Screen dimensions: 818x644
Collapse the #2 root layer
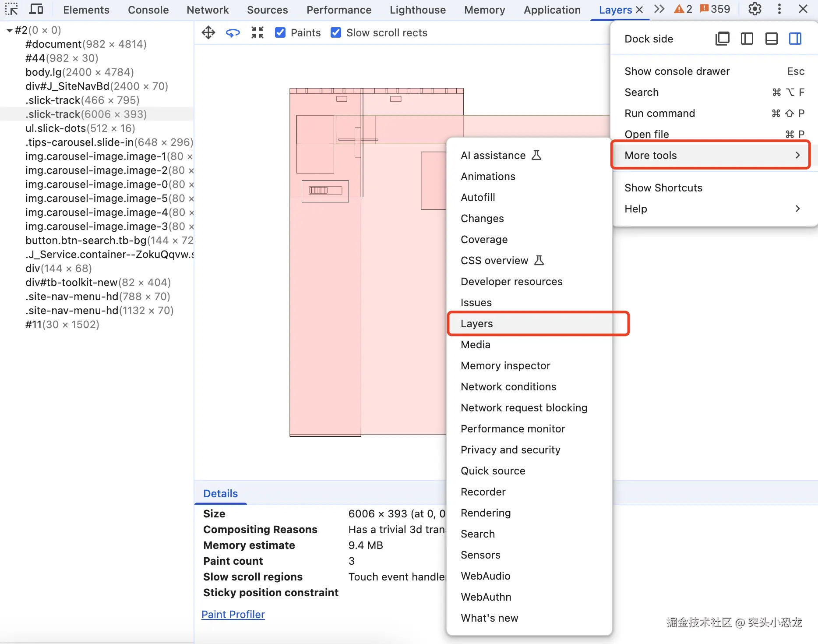coord(9,30)
